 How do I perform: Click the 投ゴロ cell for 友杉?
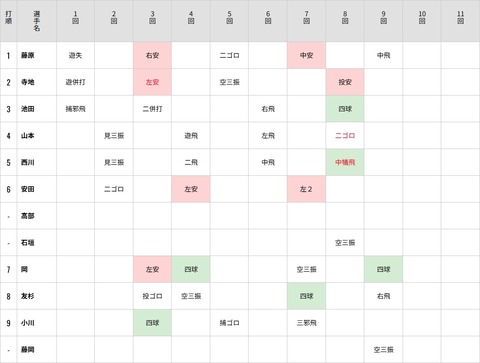point(152,296)
